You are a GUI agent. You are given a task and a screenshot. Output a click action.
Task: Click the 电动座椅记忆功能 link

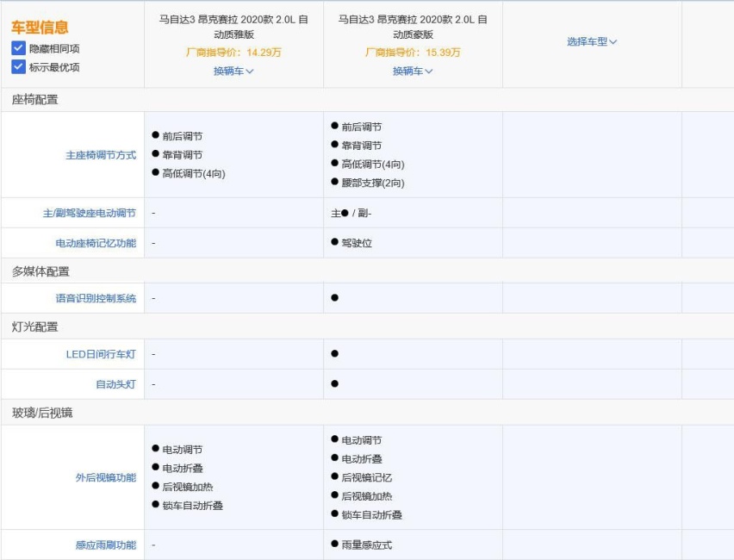point(96,243)
